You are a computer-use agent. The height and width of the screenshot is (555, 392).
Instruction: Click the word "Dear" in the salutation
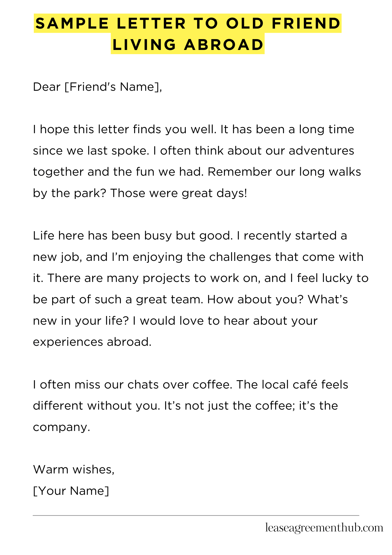click(x=47, y=87)
